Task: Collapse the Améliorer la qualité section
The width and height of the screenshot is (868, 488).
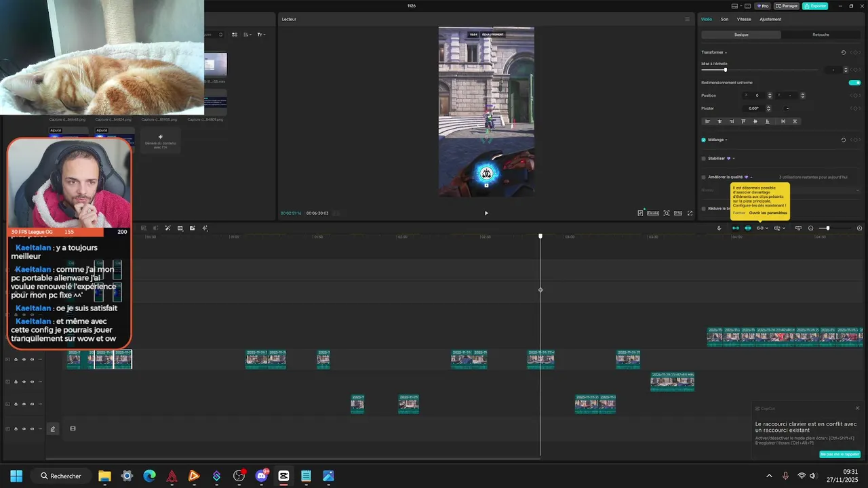Action: click(751, 177)
